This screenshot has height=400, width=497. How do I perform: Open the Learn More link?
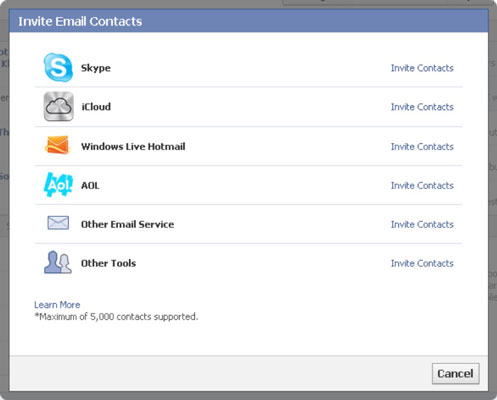click(57, 305)
